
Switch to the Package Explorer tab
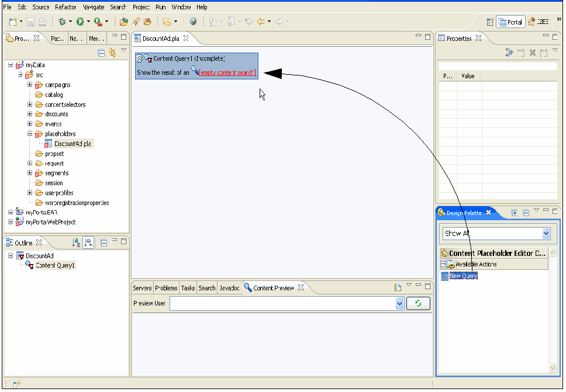coord(57,38)
